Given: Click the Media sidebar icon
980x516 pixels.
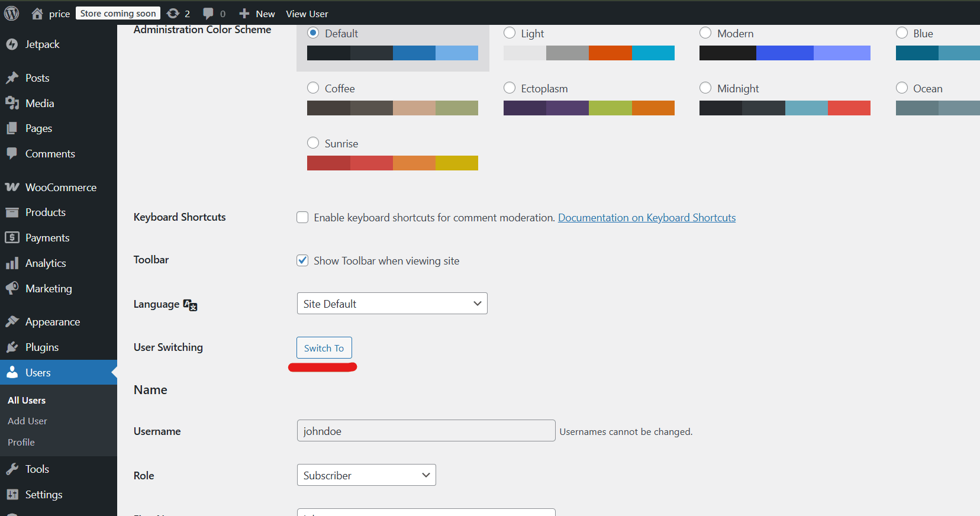Looking at the screenshot, I should [x=12, y=104].
